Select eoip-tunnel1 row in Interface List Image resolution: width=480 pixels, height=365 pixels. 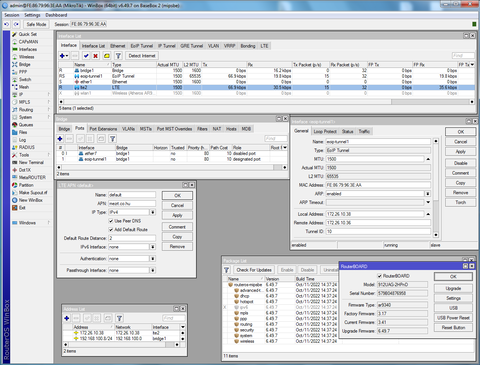click(x=266, y=76)
